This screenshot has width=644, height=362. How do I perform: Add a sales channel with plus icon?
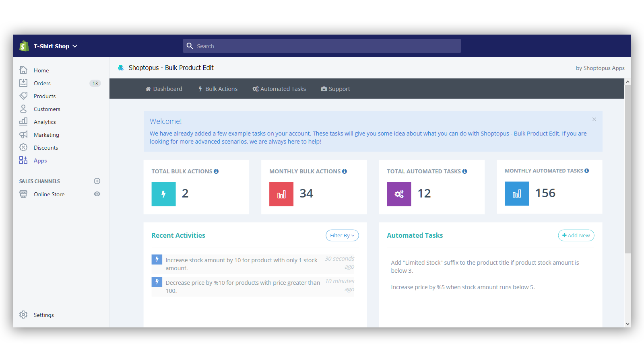[x=97, y=181]
